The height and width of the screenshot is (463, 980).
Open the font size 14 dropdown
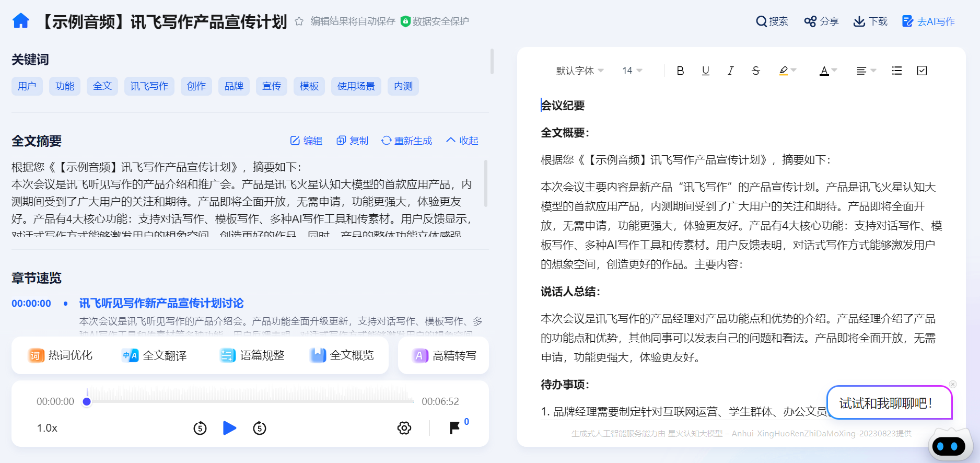click(x=632, y=71)
